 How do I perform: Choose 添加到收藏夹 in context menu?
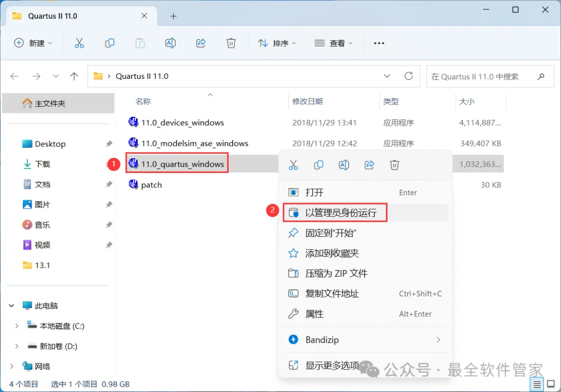365,253
